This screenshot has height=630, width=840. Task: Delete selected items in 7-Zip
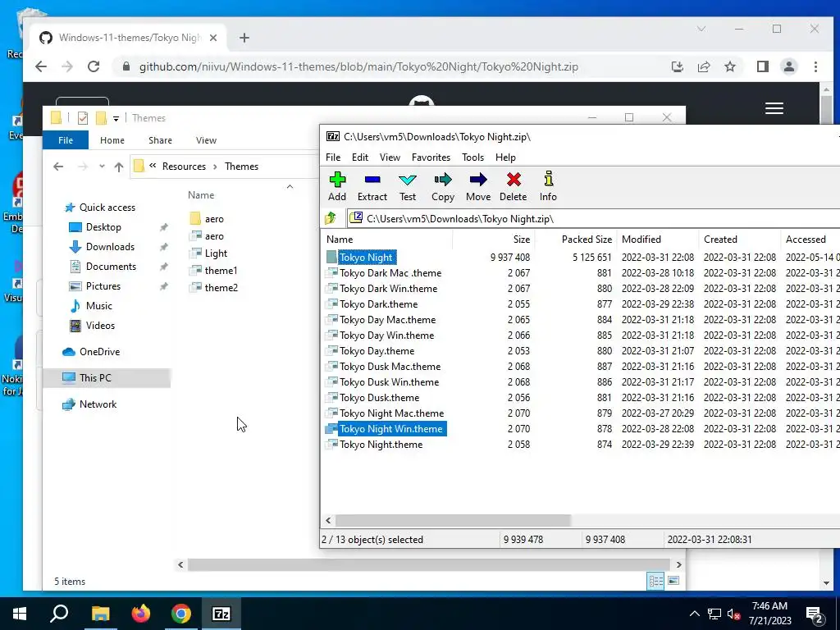pyautogui.click(x=514, y=186)
